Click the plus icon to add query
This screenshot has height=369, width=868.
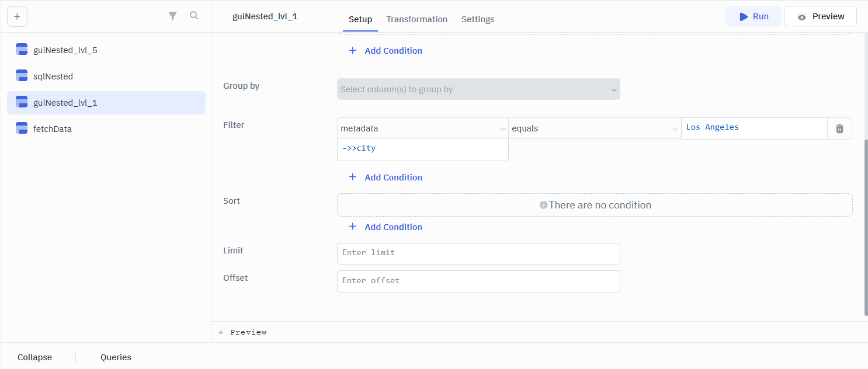tap(17, 16)
